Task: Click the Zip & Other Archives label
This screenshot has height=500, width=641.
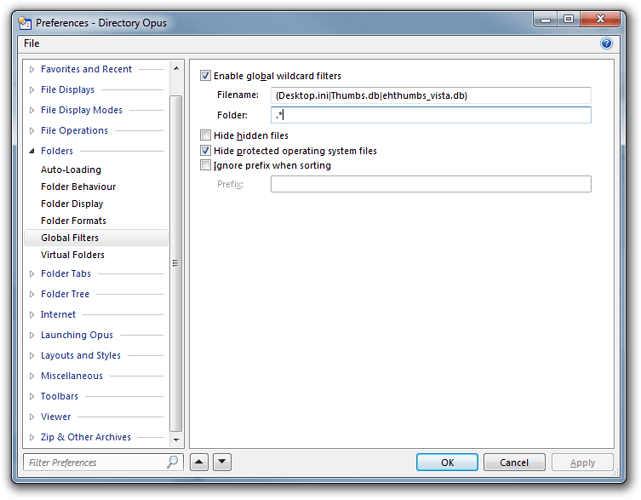Action: click(85, 437)
